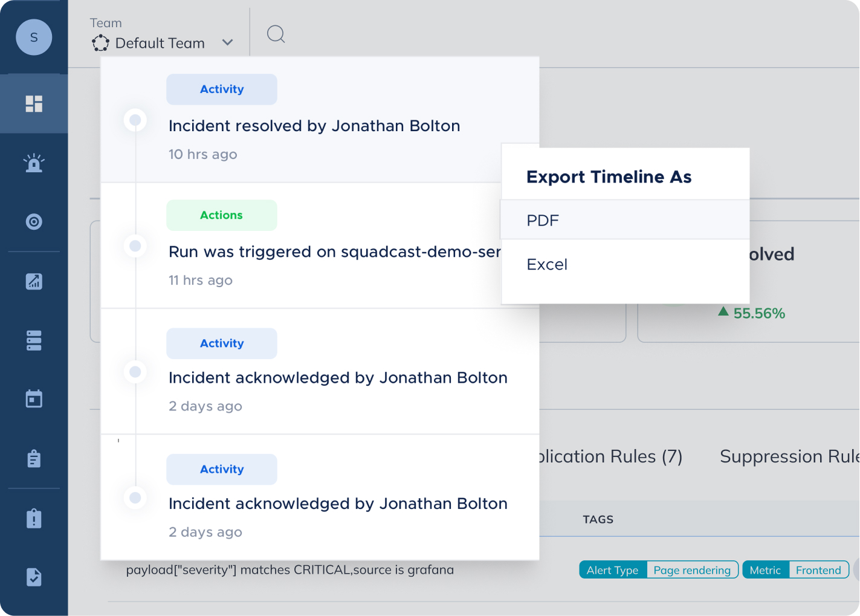The width and height of the screenshot is (860, 616).
Task: Select the Incidents alarm icon
Action: pyautogui.click(x=34, y=163)
